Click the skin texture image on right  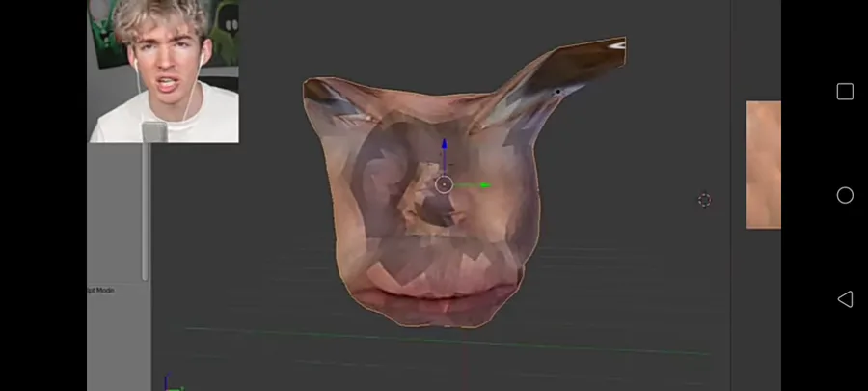tap(764, 164)
